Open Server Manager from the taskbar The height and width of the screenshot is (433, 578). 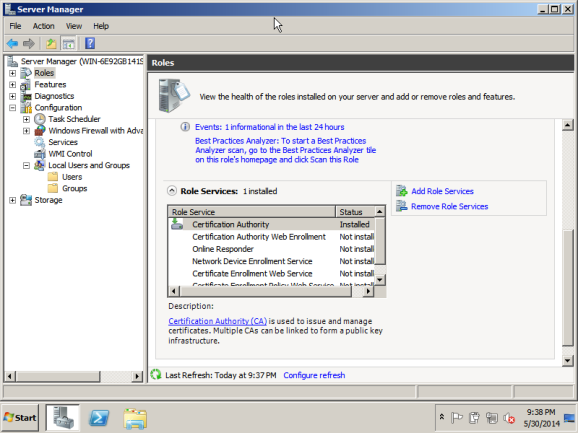62,418
